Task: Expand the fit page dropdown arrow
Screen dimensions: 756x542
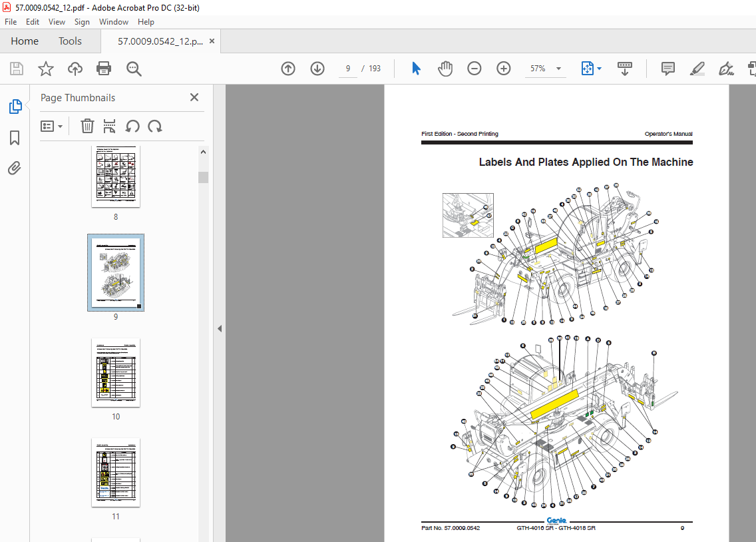Action: coord(600,69)
